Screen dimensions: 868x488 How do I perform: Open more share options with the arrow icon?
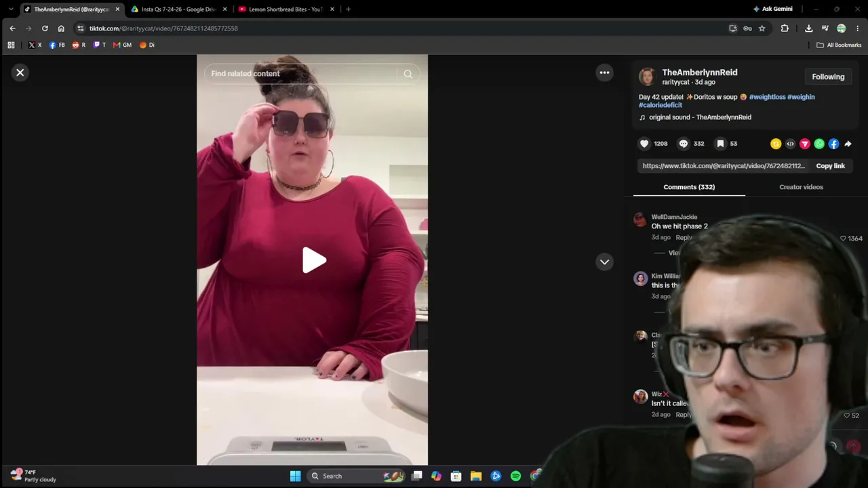848,144
